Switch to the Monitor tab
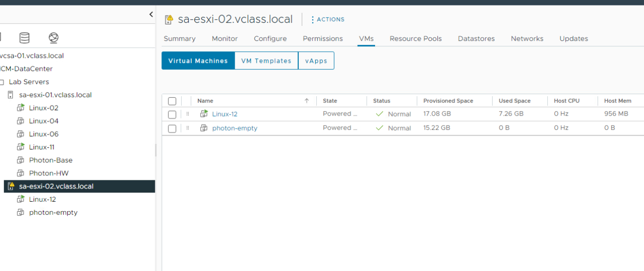 pyautogui.click(x=225, y=38)
